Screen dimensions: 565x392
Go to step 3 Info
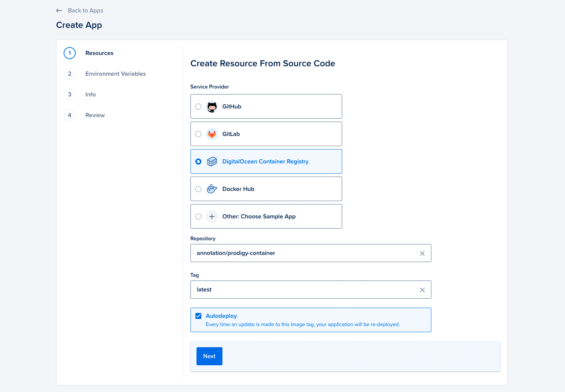click(x=90, y=95)
